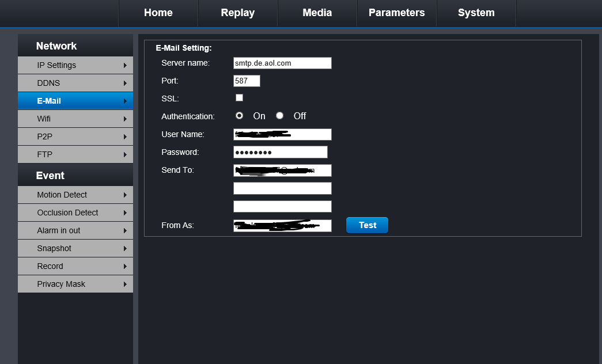Focus the Port number field
The height and width of the screenshot is (364, 602).
247,81
